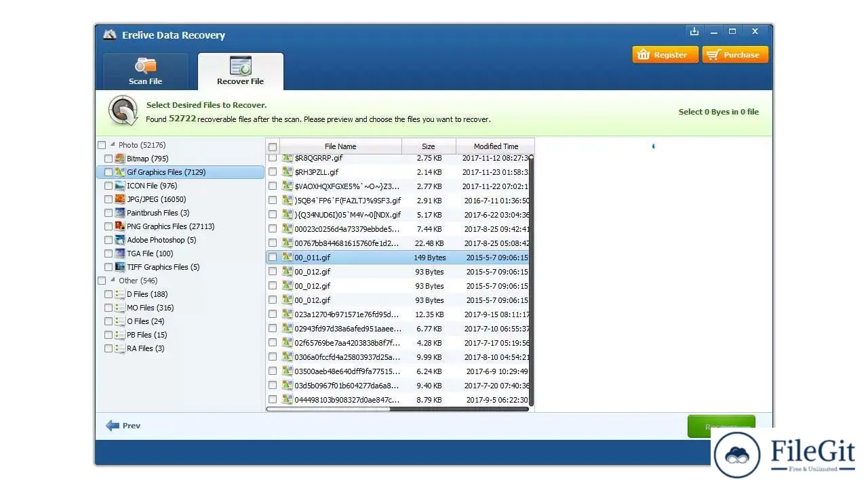Image resolution: width=868 pixels, height=488 pixels.
Task: Click the ICON File category icon
Action: pyautogui.click(x=120, y=186)
